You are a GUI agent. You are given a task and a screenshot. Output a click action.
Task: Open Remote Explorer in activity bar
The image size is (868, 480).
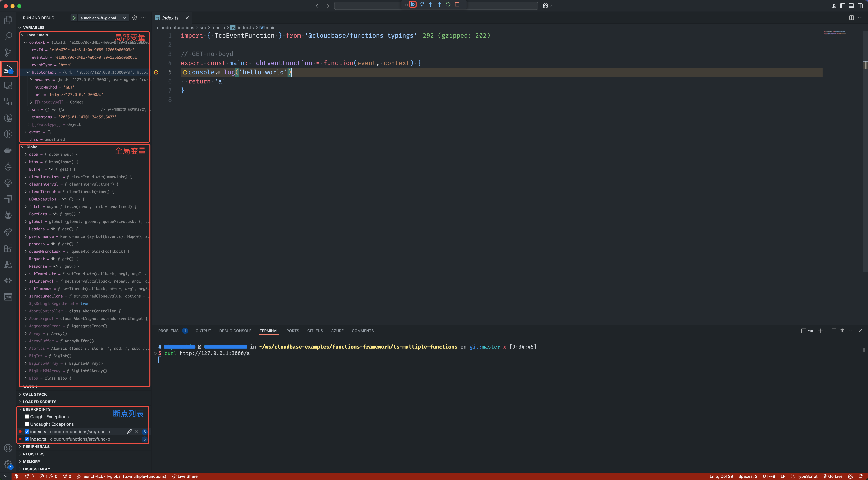[x=8, y=85]
